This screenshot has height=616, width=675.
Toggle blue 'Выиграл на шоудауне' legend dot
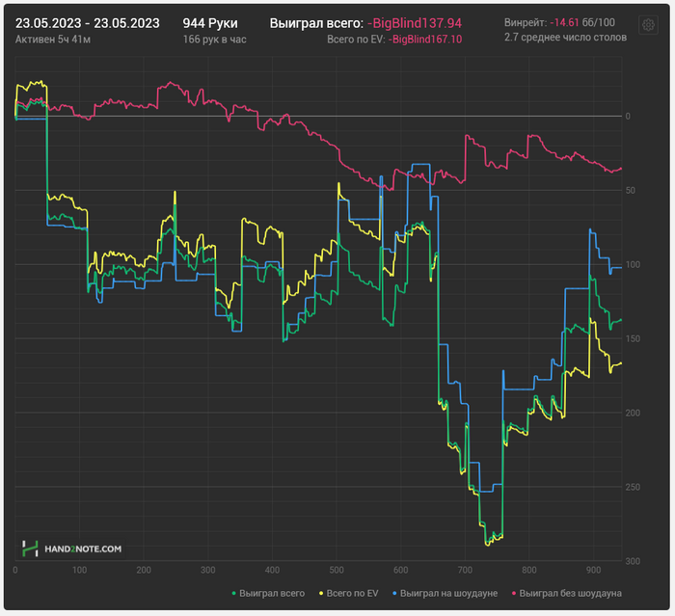394,593
